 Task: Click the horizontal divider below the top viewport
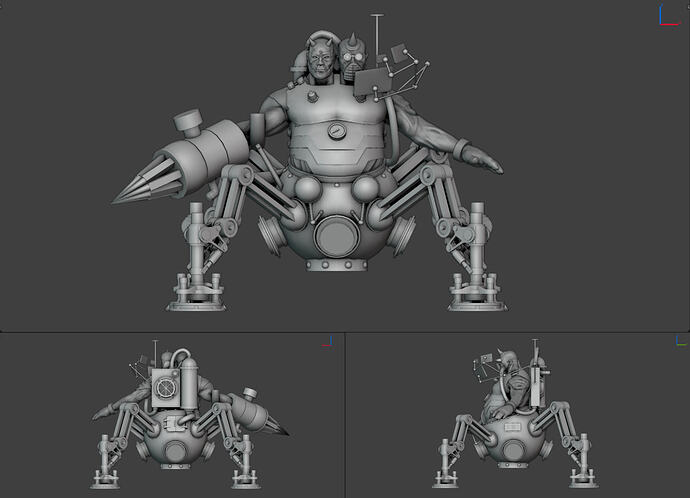point(345,333)
